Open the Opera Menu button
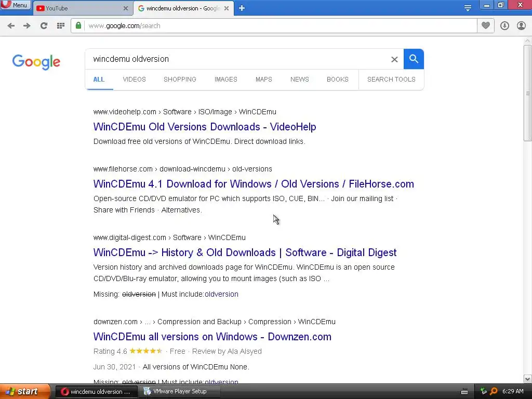The height and width of the screenshot is (399, 532). [15, 5]
